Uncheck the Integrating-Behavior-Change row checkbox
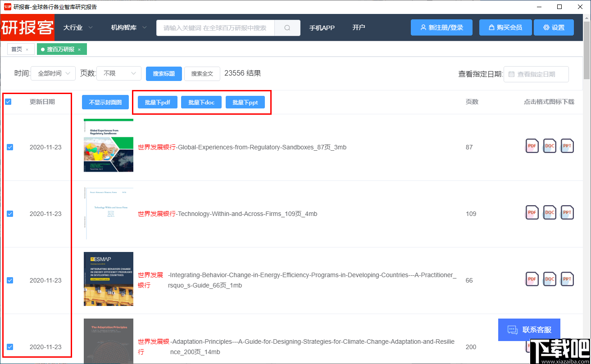 [10, 280]
